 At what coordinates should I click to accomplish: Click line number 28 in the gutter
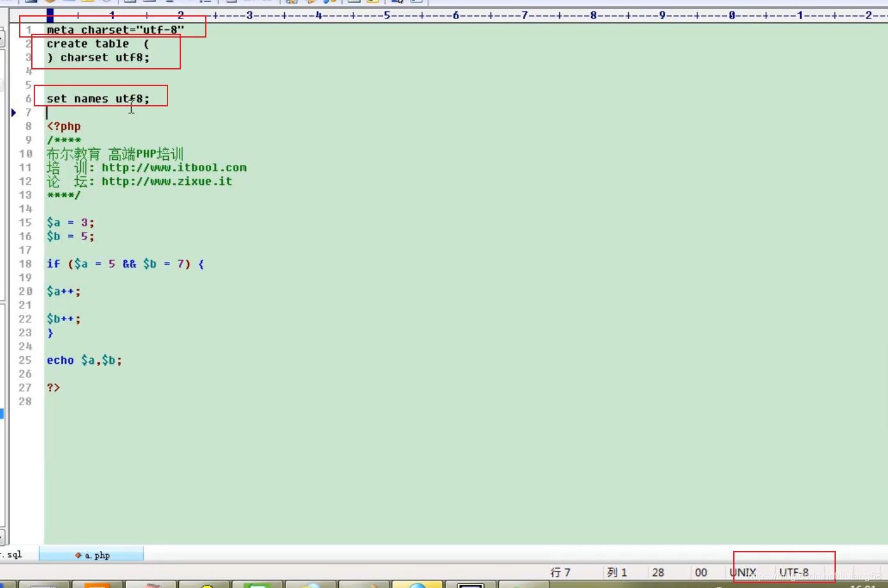click(25, 401)
